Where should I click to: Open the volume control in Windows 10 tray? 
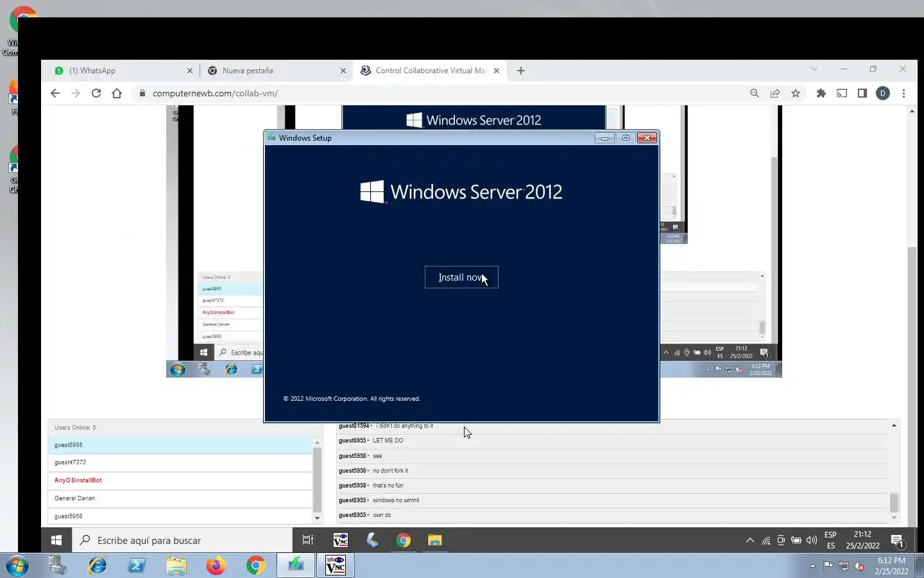pos(812,541)
